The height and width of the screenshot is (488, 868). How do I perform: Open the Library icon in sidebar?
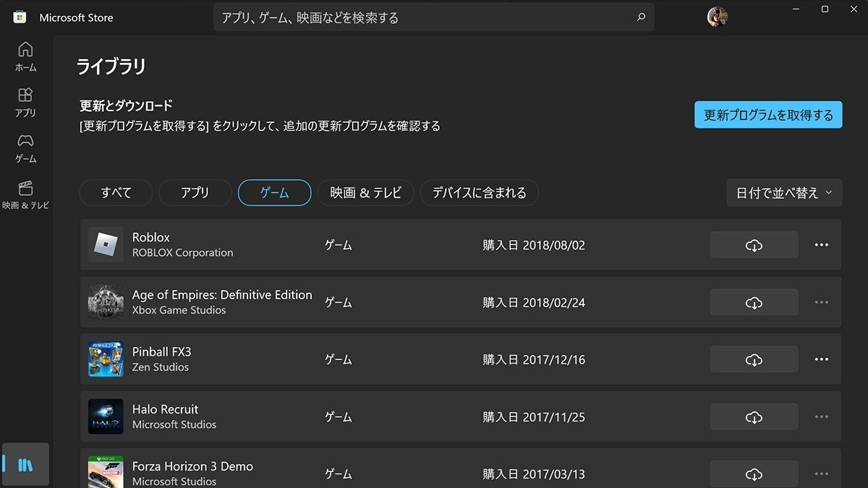[25, 464]
